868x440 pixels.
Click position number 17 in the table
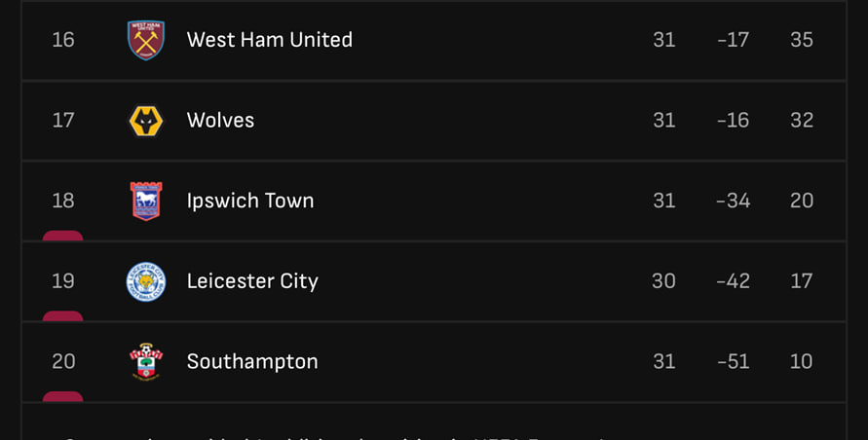tap(63, 121)
